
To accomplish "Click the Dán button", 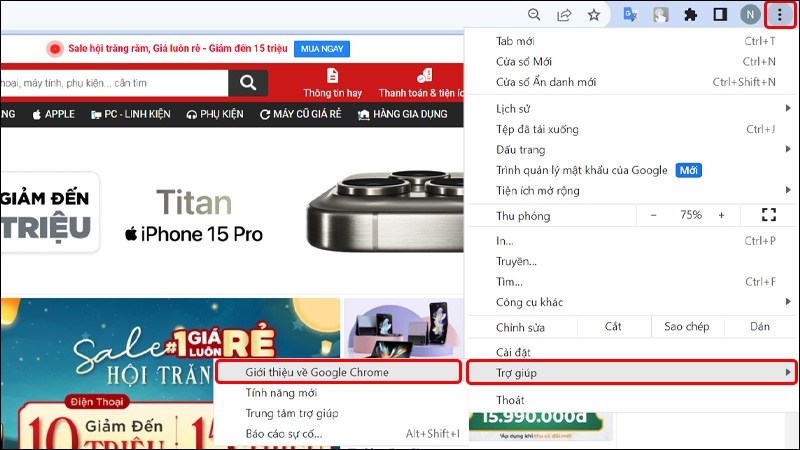I will pyautogui.click(x=760, y=327).
